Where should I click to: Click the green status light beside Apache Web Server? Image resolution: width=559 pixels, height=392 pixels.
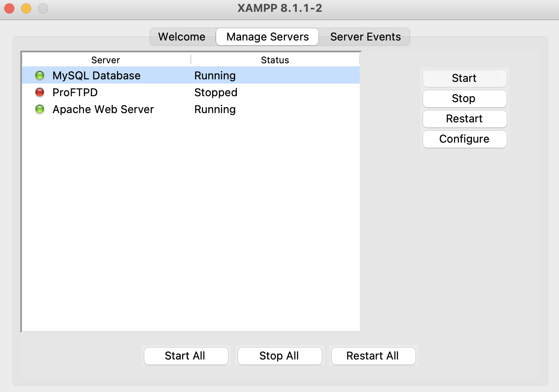coord(39,109)
